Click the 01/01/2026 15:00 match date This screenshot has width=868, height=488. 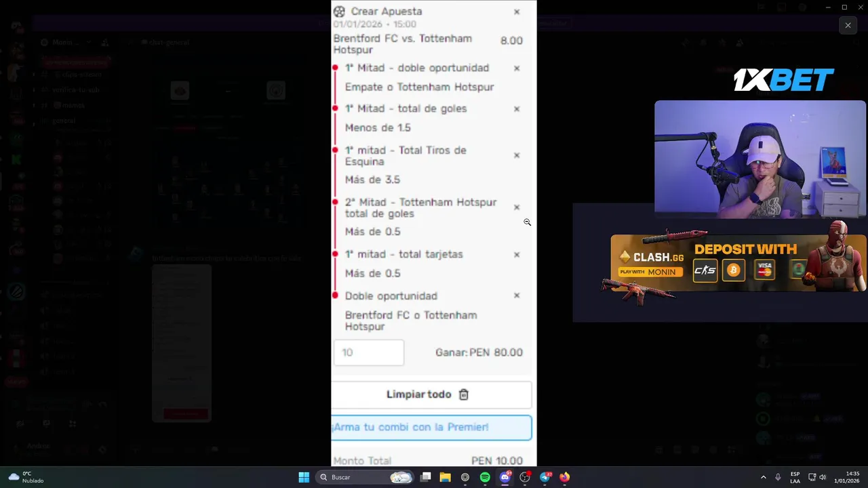374,24
